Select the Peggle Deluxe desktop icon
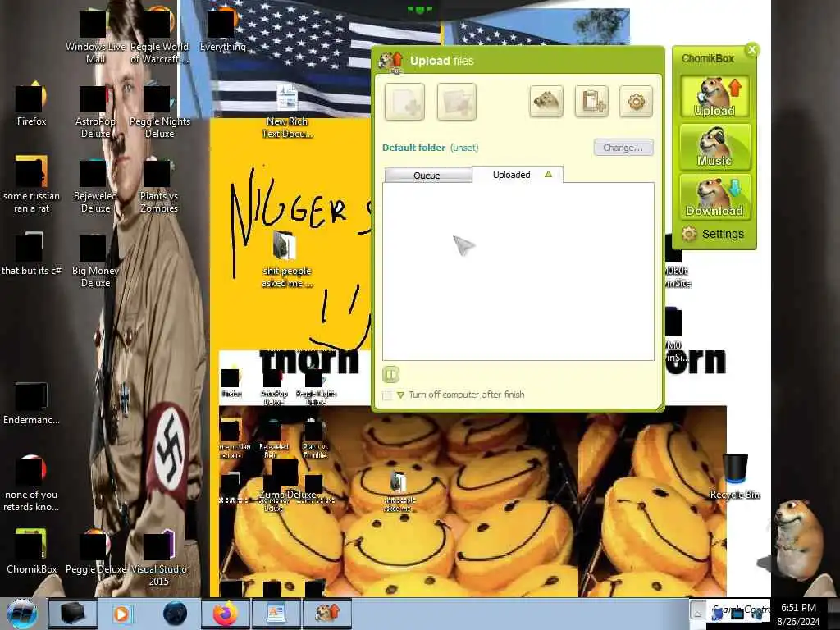 click(x=95, y=552)
